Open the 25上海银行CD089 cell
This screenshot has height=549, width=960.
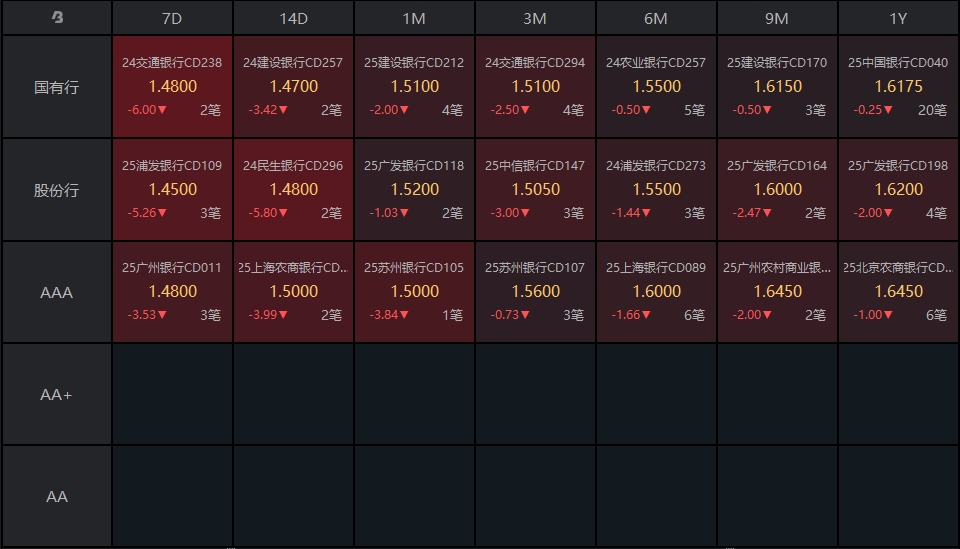click(x=656, y=292)
